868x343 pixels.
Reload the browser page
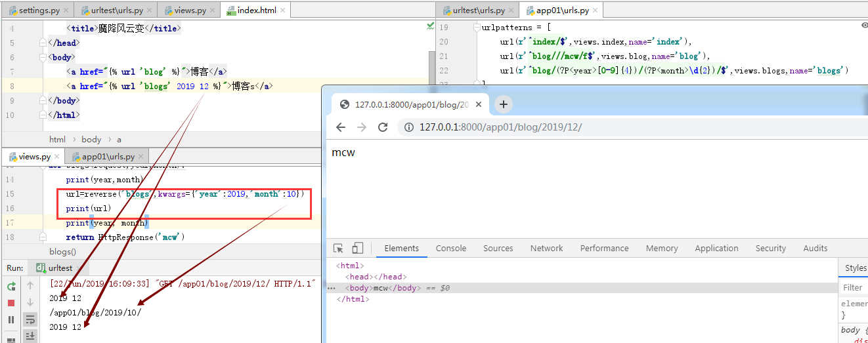(383, 127)
